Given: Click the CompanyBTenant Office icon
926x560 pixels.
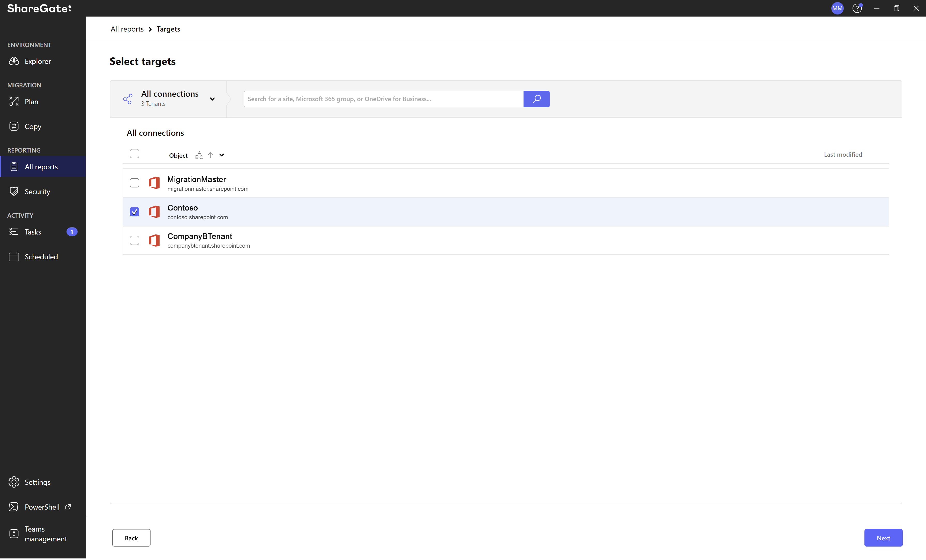Looking at the screenshot, I should [154, 240].
